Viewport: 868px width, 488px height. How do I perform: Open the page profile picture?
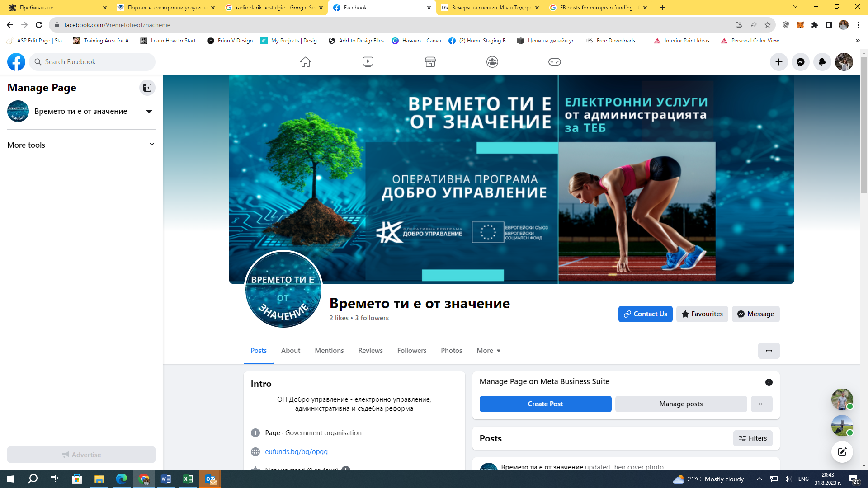(283, 289)
